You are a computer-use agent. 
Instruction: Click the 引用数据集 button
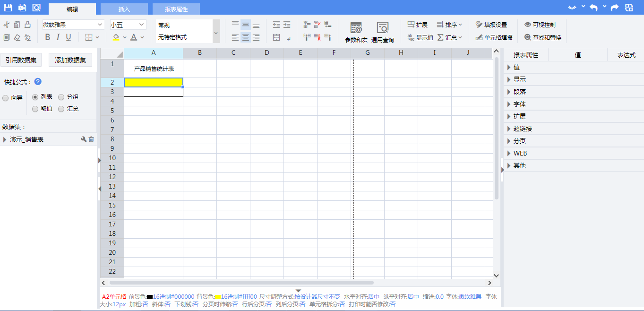click(21, 60)
